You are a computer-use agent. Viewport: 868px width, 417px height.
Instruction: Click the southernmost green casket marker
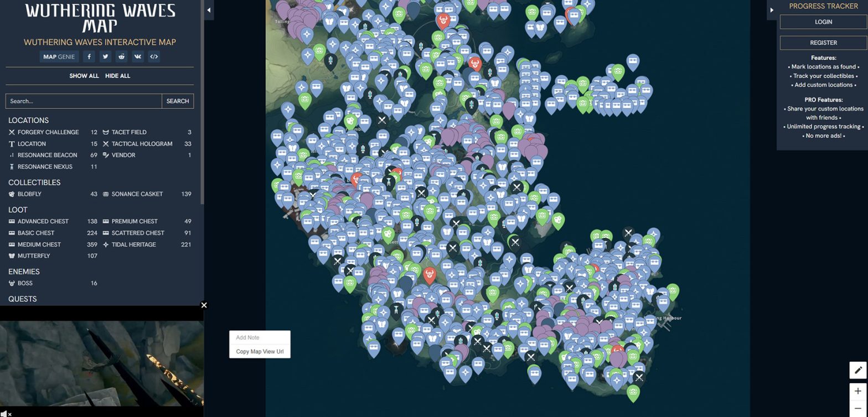tap(633, 393)
